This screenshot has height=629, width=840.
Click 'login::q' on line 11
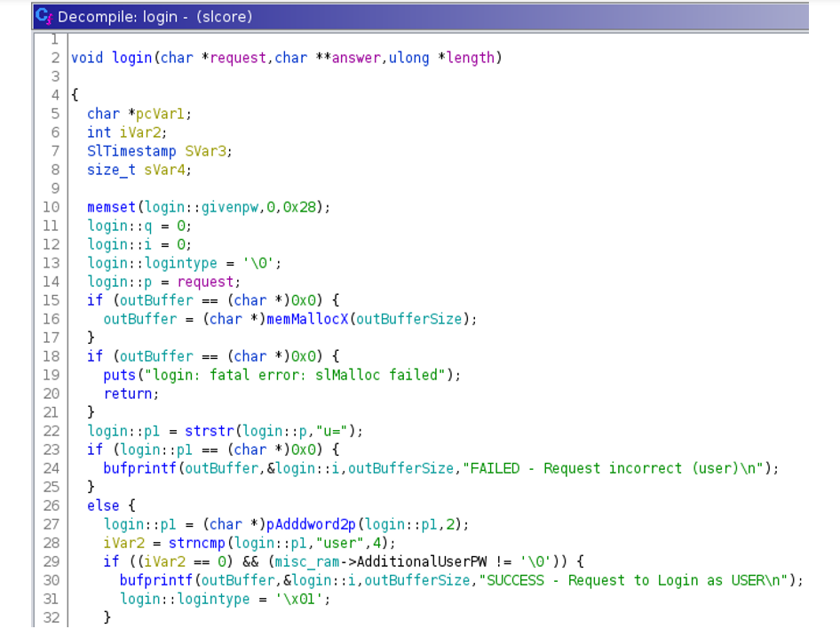120,226
